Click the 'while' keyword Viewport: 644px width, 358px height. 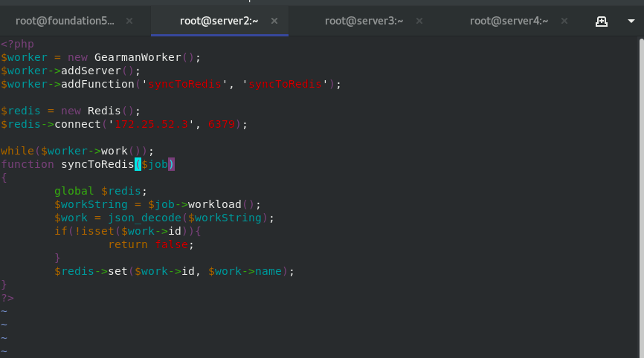[17, 151]
